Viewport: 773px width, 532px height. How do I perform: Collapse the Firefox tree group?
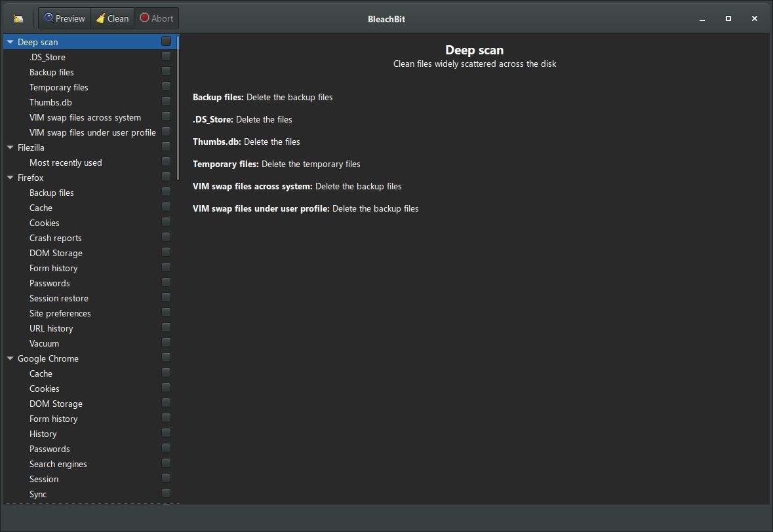point(10,178)
